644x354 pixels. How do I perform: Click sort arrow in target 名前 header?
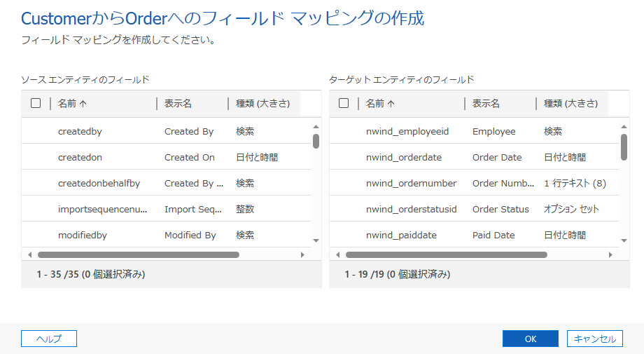[x=391, y=104]
